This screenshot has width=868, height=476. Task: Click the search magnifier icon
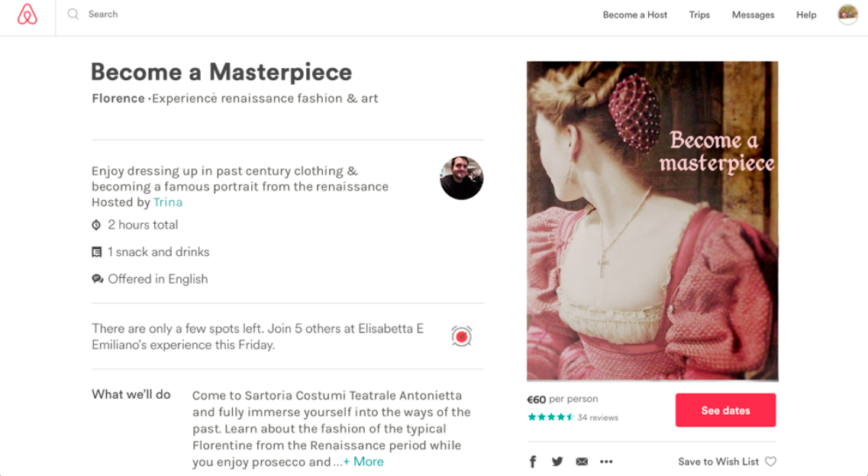coord(73,14)
